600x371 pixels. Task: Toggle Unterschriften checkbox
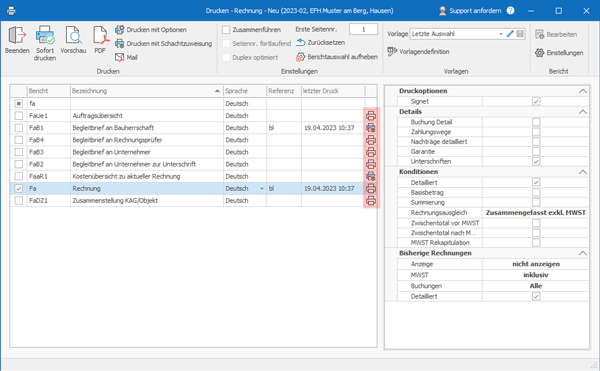coord(536,161)
